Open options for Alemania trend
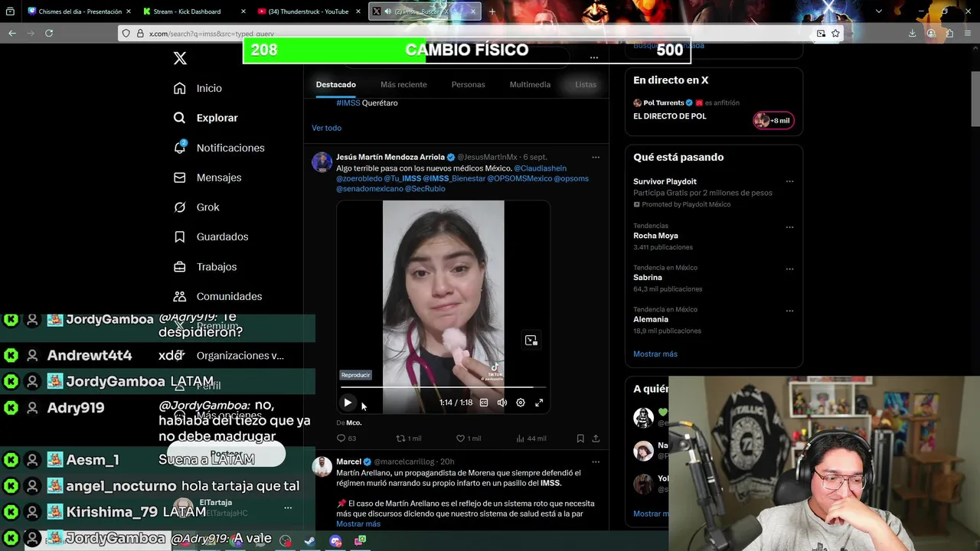 pyautogui.click(x=789, y=311)
